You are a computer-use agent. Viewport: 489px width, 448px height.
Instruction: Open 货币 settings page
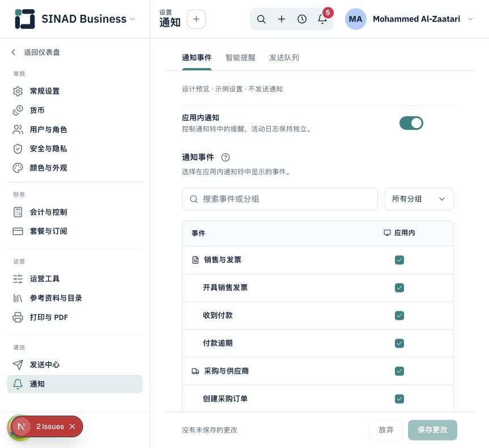[x=75, y=110]
